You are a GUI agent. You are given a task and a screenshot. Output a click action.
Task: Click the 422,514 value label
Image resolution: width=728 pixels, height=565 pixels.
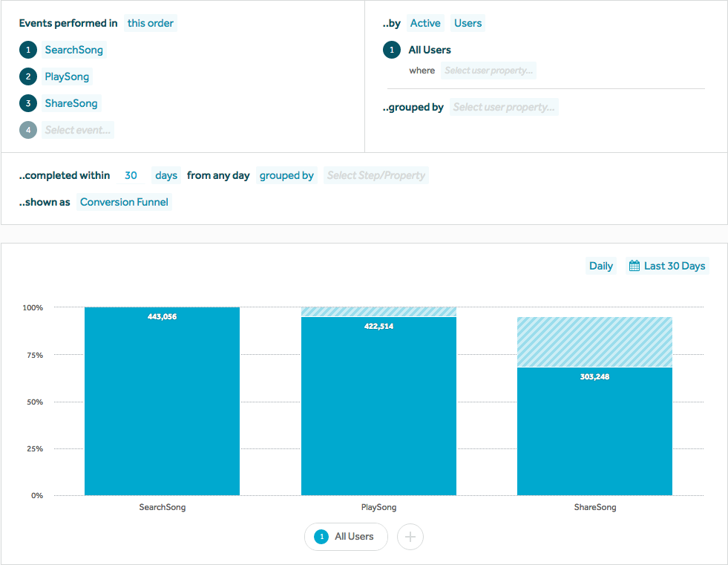[x=379, y=327]
